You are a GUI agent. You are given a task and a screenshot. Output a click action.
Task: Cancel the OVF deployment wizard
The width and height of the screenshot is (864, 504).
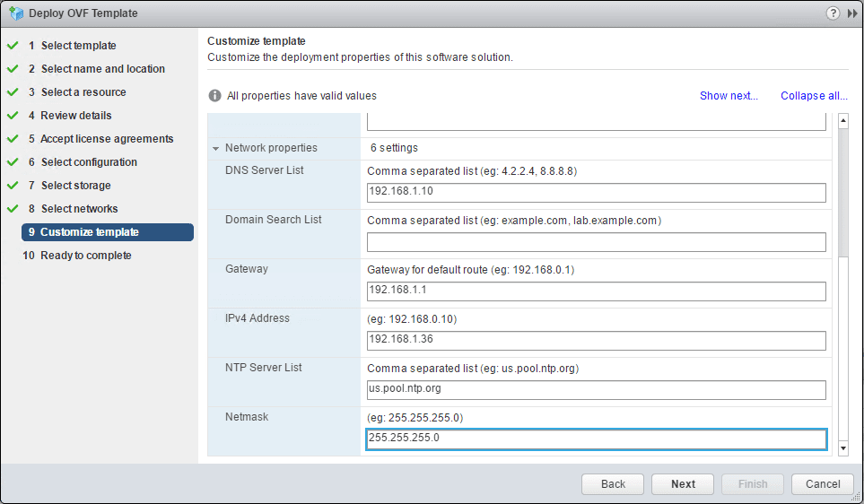[x=823, y=484]
